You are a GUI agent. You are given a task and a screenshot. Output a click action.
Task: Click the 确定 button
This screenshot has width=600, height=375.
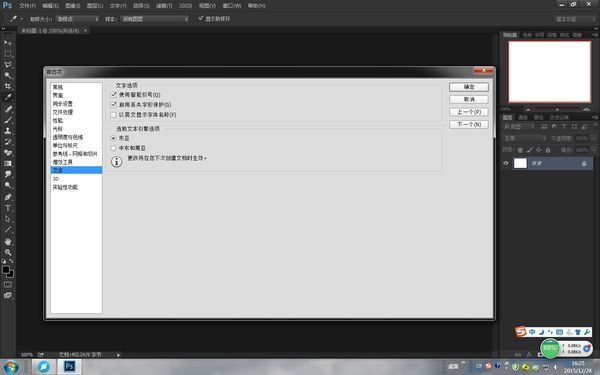pos(469,87)
